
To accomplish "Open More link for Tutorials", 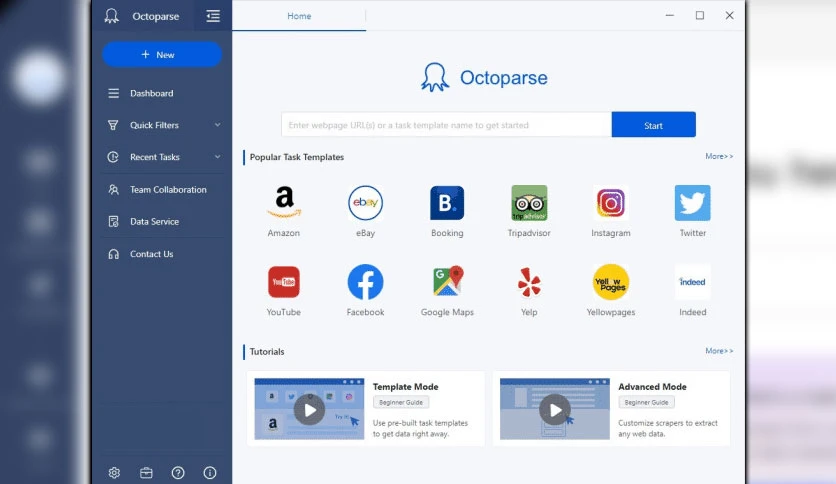I will 719,351.
